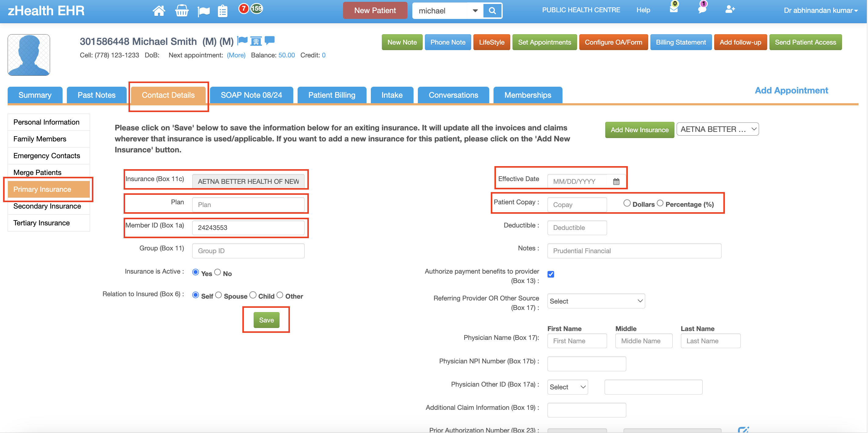
Task: Select Self as relation to insured
Action: (195, 295)
